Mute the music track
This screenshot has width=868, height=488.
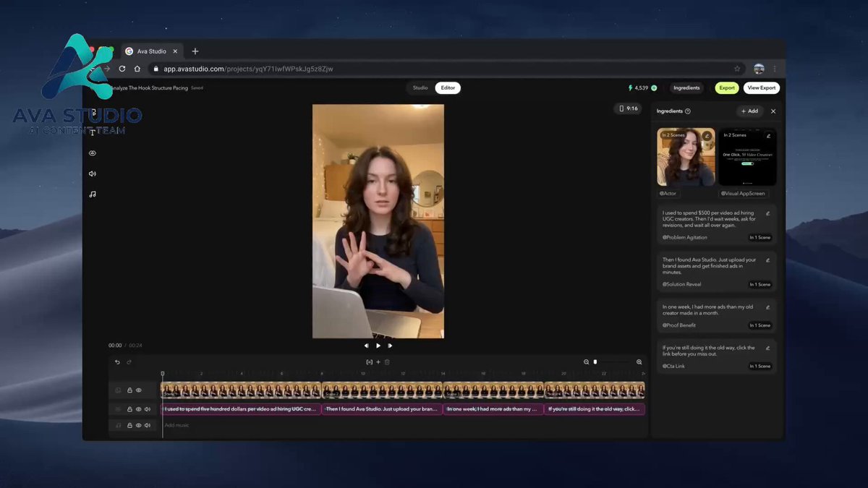(148, 425)
